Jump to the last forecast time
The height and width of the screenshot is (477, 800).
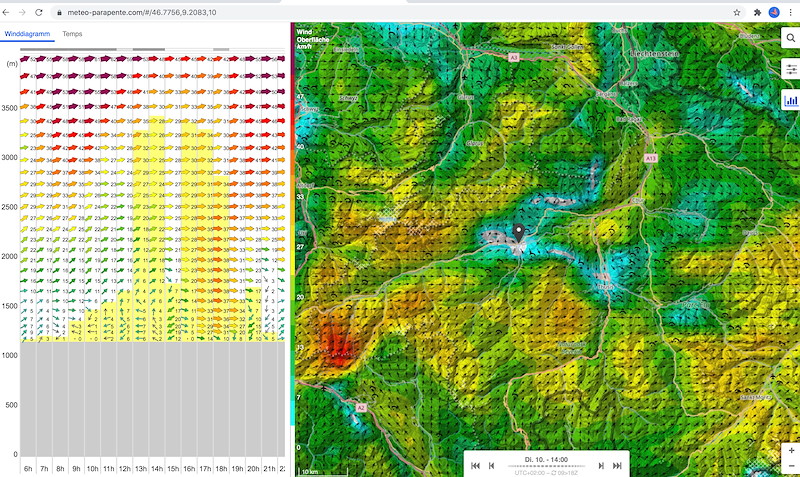coord(617,465)
